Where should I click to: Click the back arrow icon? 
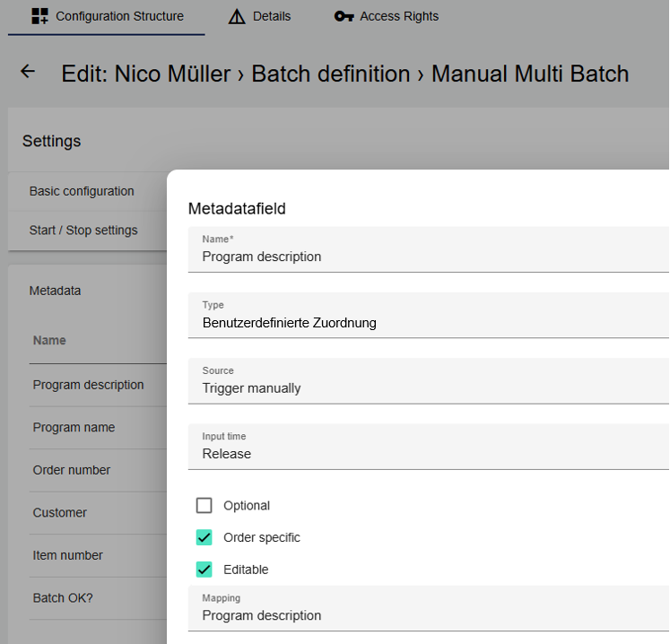click(x=28, y=72)
